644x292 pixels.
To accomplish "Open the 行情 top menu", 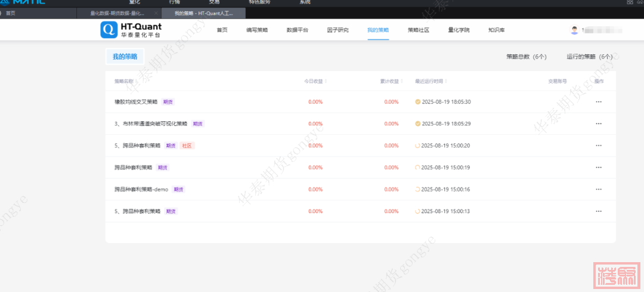I will [x=175, y=2].
